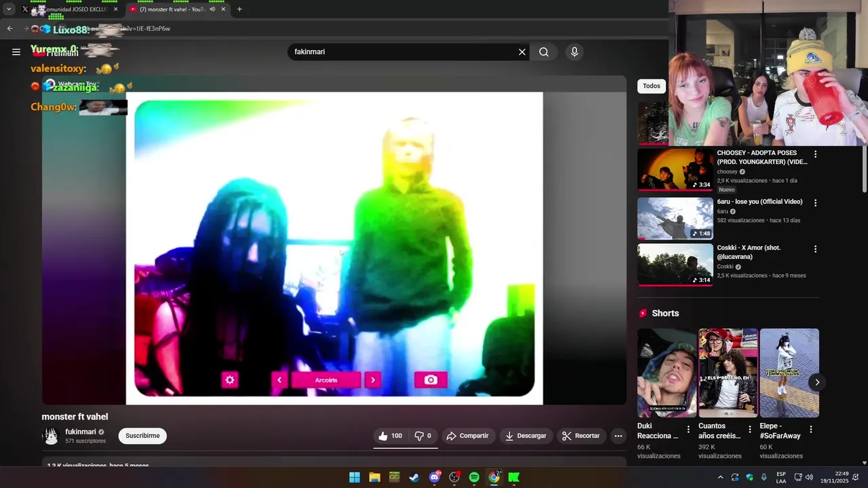Mute the tab with the speaker icon
868x488 pixels.
212,9
